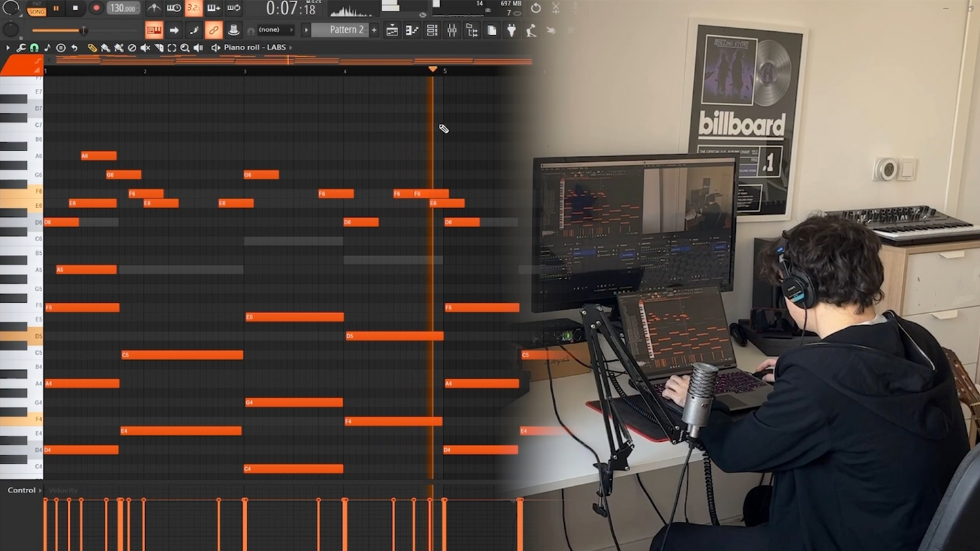The image size is (980, 551).
Task: Click the scissors one-click audio recording icon
Action: (555, 8)
